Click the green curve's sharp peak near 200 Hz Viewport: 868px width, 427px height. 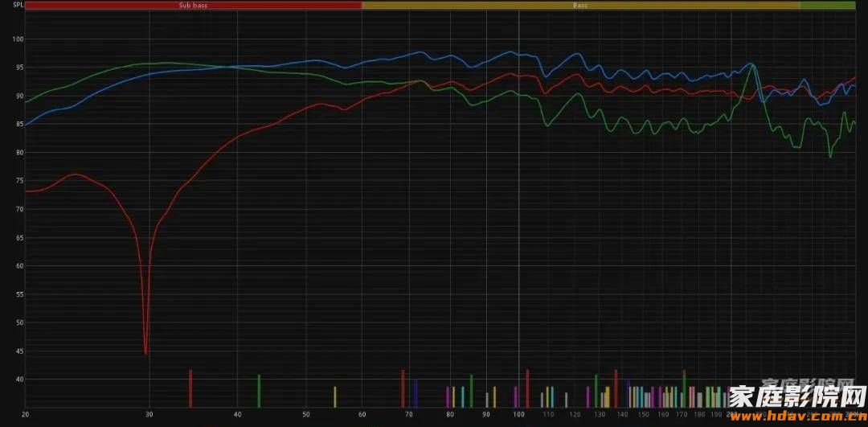[753, 65]
